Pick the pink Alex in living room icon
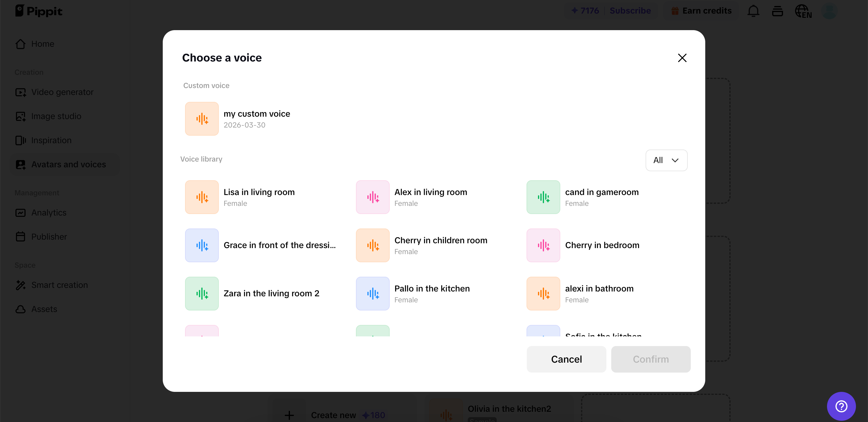 tap(372, 197)
